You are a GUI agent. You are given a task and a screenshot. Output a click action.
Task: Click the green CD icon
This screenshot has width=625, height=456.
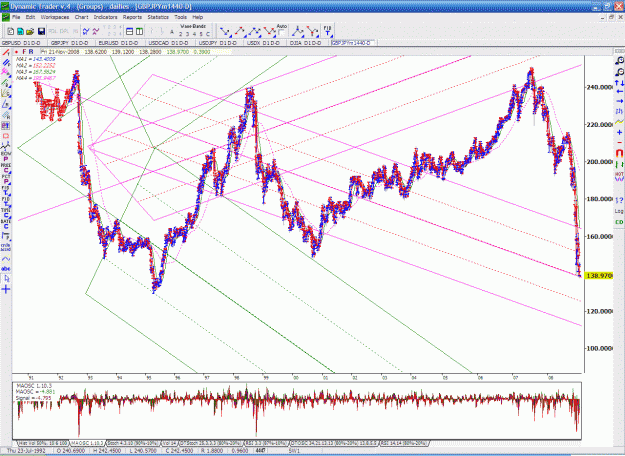pyautogui.click(x=619, y=222)
